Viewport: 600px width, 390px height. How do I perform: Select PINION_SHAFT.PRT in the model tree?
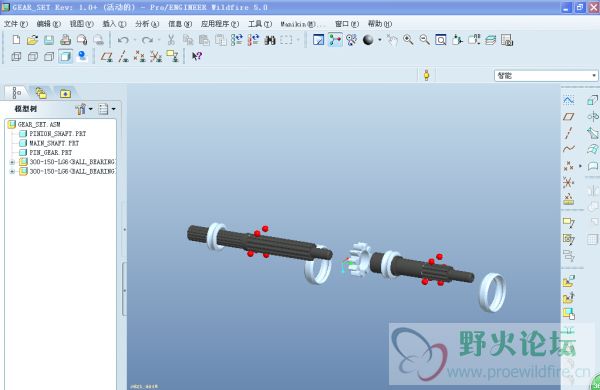(58, 134)
